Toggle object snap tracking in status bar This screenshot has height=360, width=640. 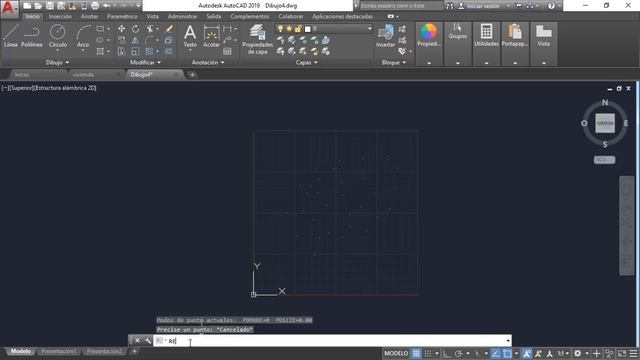(495, 353)
